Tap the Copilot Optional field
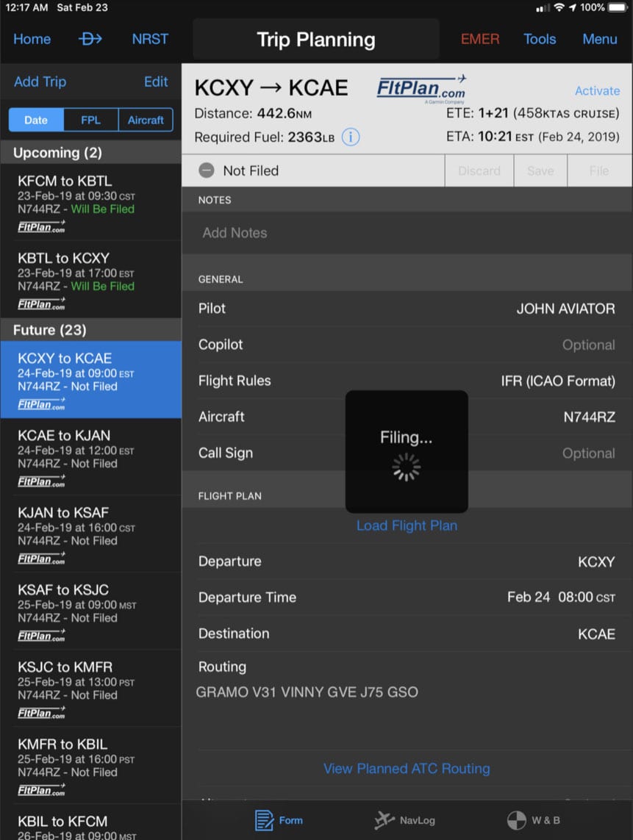 click(x=407, y=345)
